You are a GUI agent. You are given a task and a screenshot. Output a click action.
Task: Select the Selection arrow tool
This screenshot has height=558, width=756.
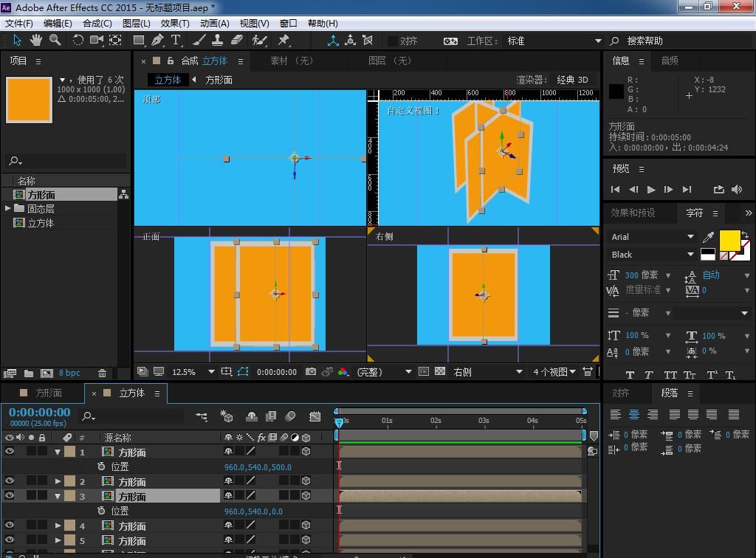point(17,41)
